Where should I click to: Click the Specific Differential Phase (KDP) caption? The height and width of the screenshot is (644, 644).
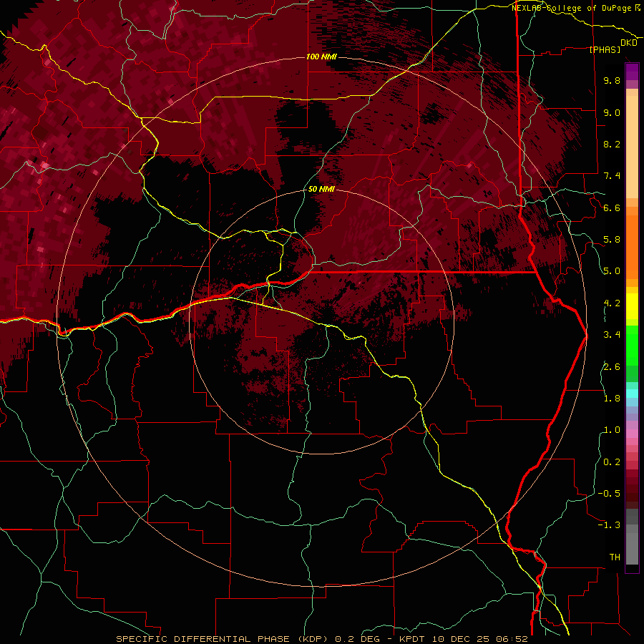click(223, 639)
